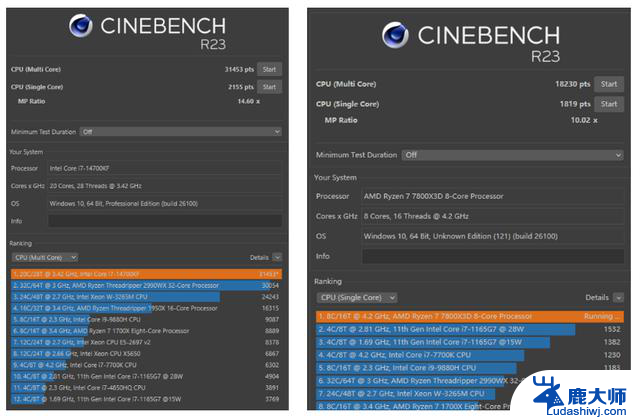Expand Details arrow in left window ranking
The image size is (640, 418).
277,258
